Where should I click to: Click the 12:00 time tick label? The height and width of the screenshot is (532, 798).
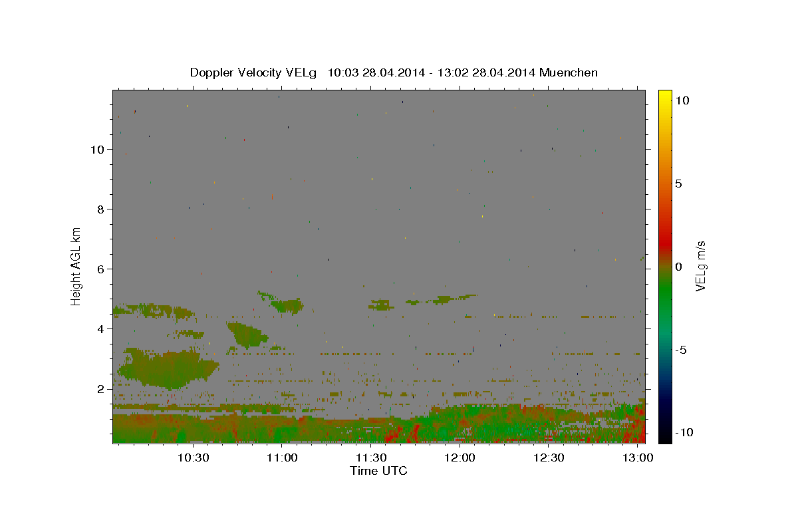click(x=460, y=458)
